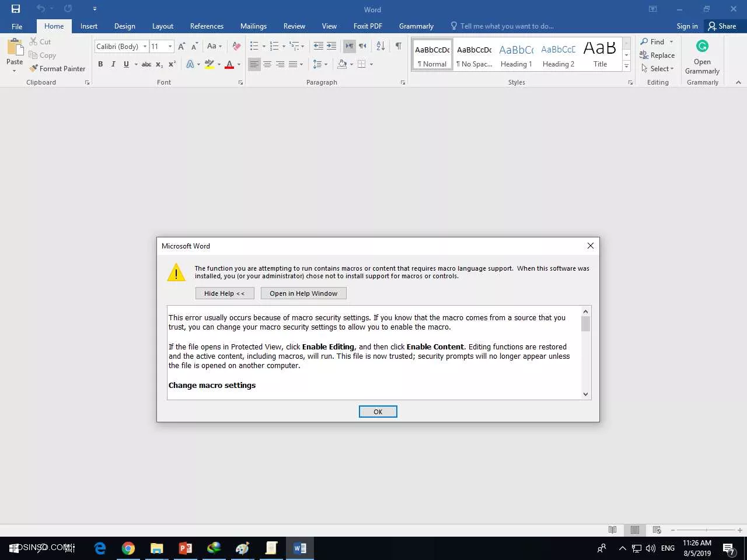Click Clear All Formatting eraser icon
Image resolution: width=747 pixels, height=560 pixels.
click(236, 46)
